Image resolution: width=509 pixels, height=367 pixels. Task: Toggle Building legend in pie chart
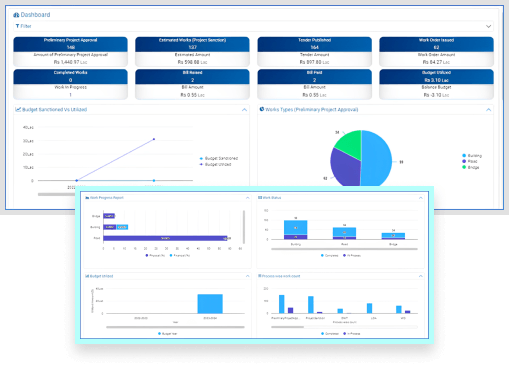472,156
